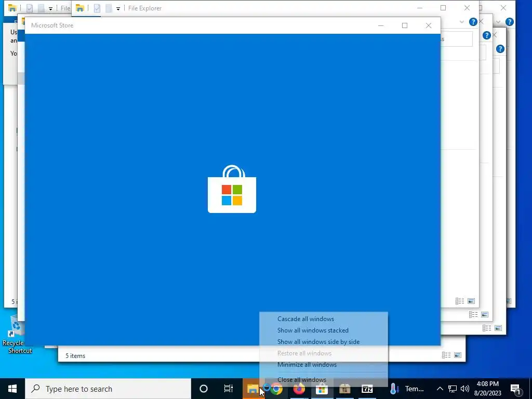Click '5 items' status bar text
Viewport: 532px width, 399px height.
[75, 356]
